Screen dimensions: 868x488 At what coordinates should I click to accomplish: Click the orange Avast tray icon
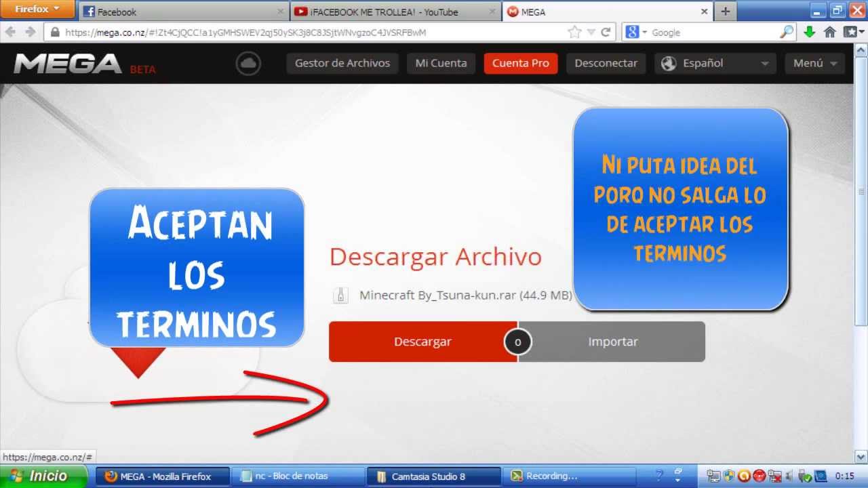(744, 476)
